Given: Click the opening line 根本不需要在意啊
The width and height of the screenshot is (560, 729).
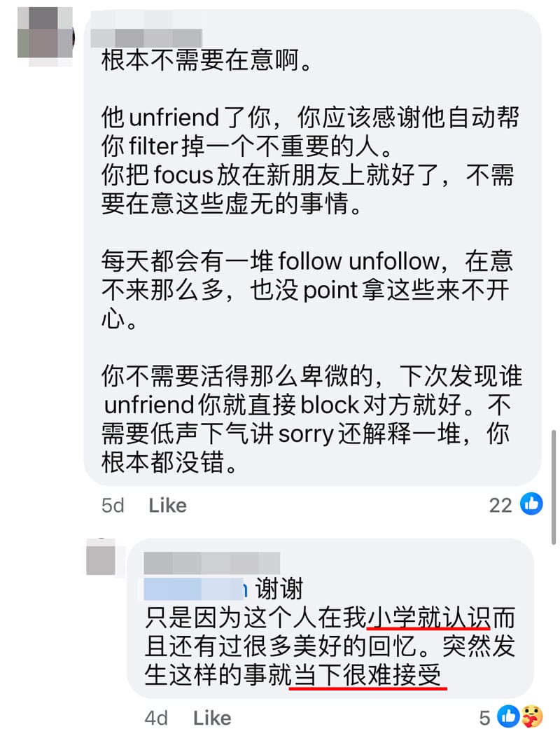Looking at the screenshot, I should click(206, 60).
